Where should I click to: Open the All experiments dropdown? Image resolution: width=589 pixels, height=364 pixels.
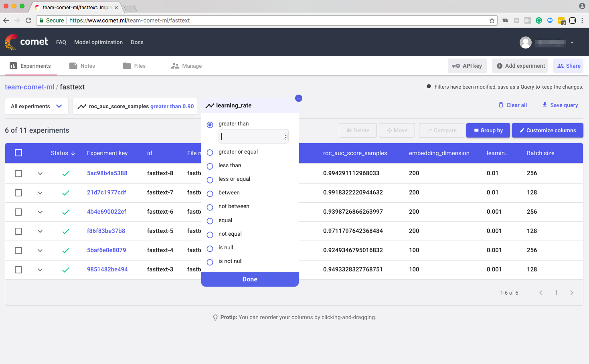coord(36,106)
